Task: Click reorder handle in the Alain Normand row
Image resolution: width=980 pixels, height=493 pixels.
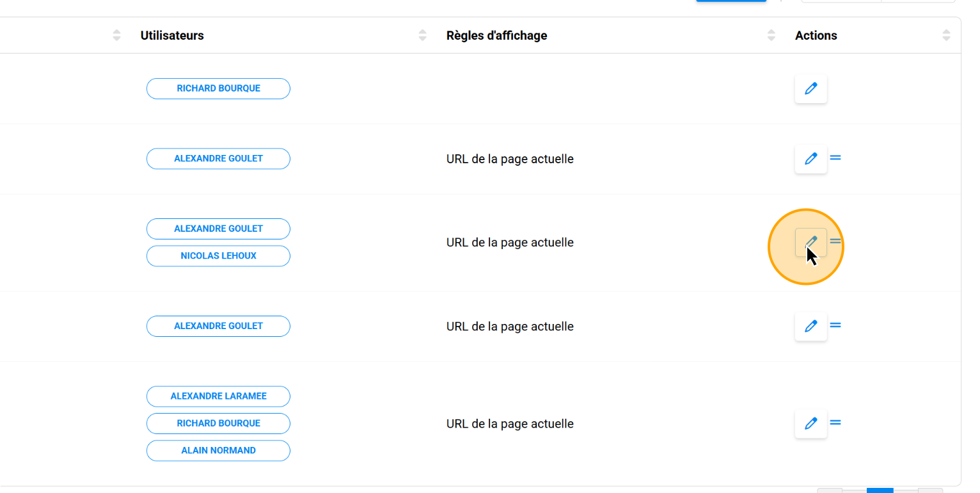Action: [835, 423]
